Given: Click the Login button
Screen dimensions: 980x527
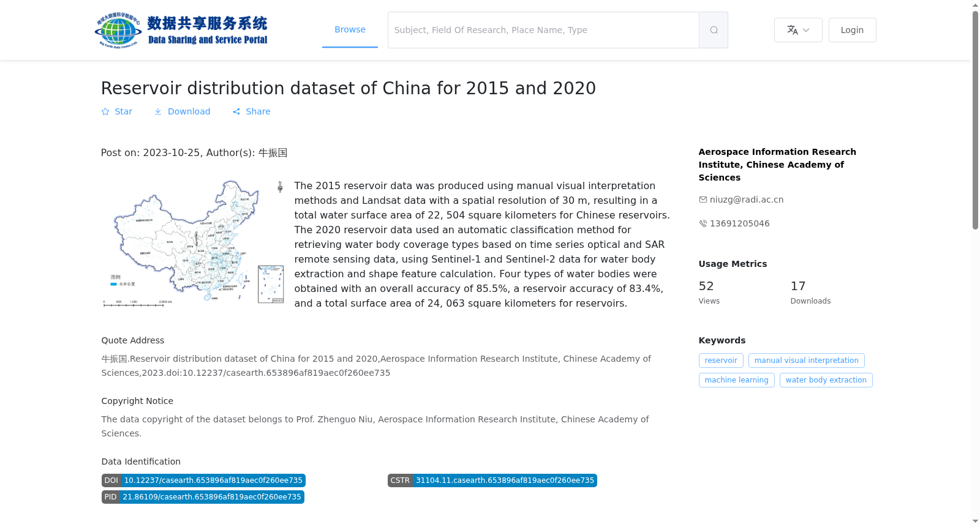Looking at the screenshot, I should (x=852, y=30).
